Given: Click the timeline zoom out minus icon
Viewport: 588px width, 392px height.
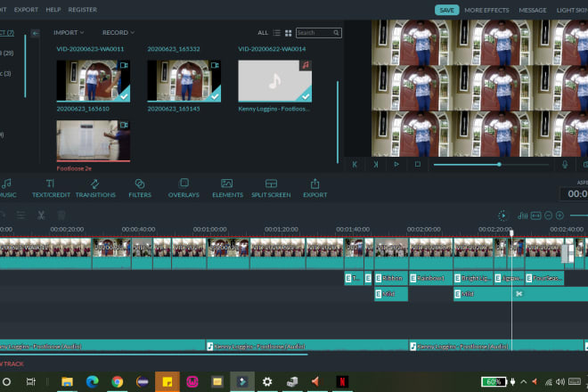Looking at the screenshot, I should pos(548,216).
